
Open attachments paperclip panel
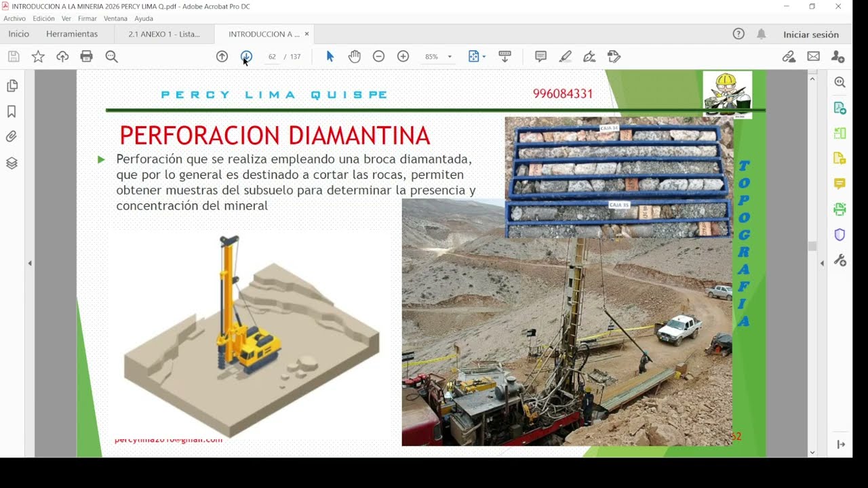(x=12, y=137)
